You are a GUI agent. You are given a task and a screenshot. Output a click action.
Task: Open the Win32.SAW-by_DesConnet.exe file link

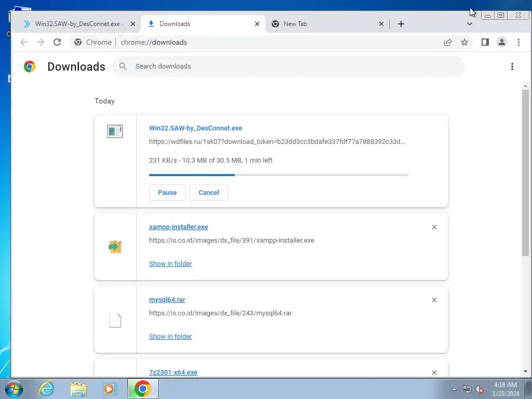195,128
